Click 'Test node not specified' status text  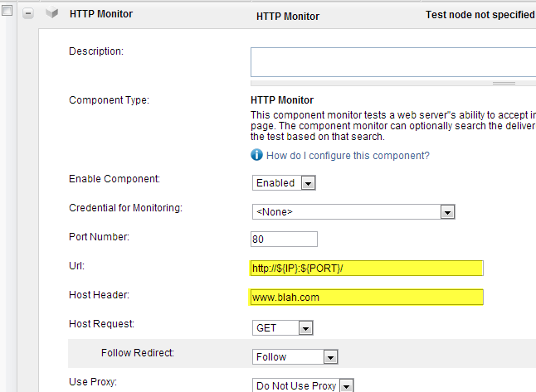(480, 15)
